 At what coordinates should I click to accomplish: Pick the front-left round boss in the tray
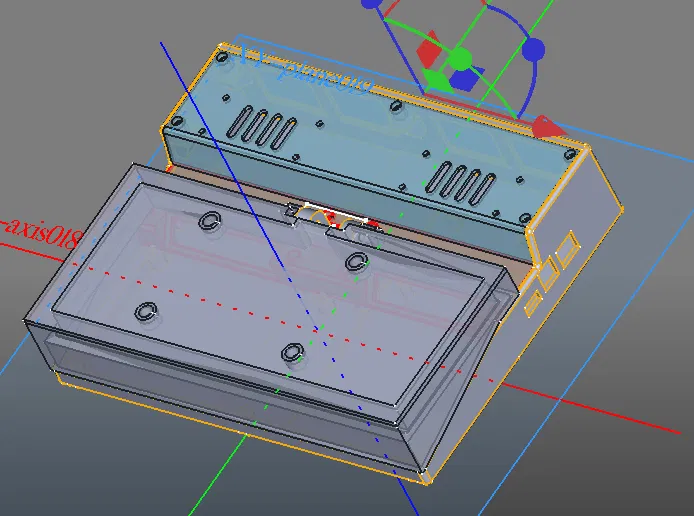[146, 311]
